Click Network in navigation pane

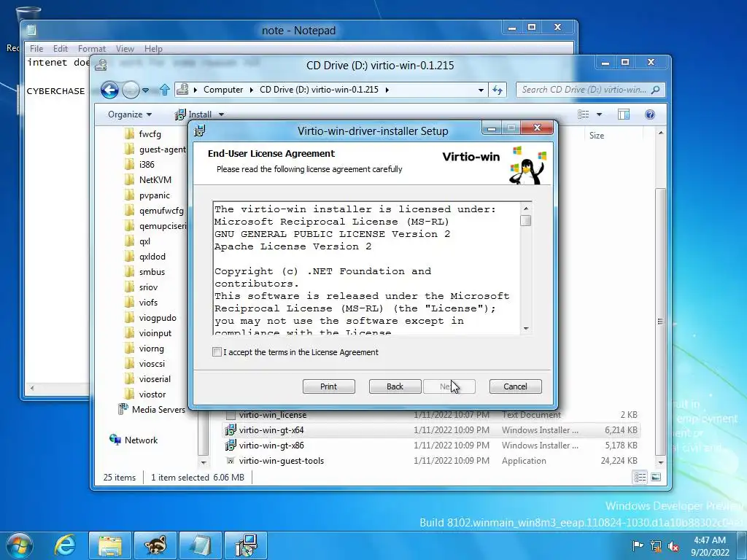[x=141, y=440]
